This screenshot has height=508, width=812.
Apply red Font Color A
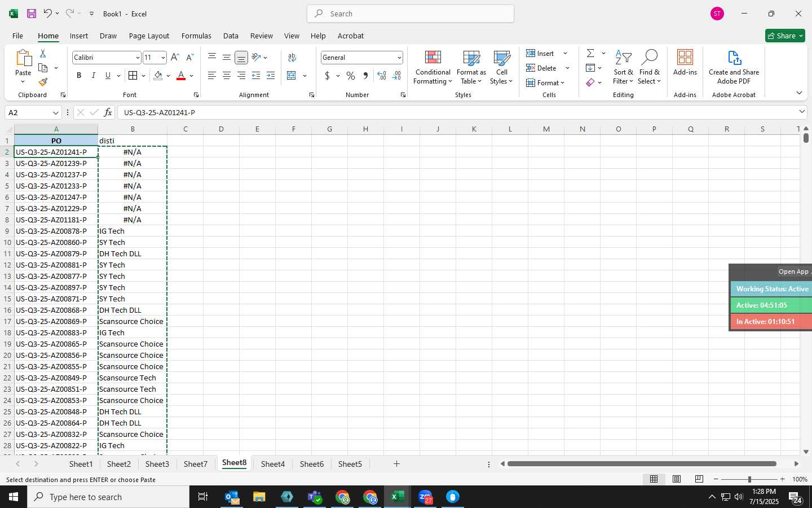pyautogui.click(x=181, y=76)
